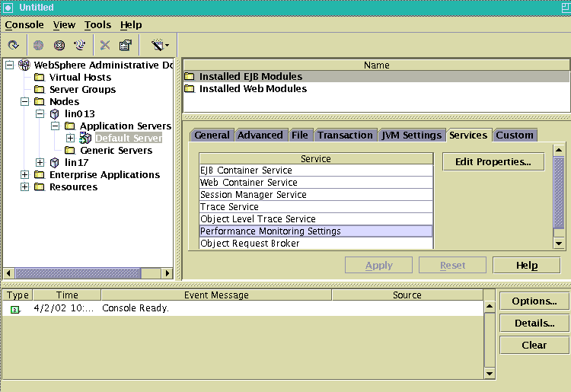This screenshot has width=571, height=392.
Task: Select Session Manager Service row
Action: [316, 195]
